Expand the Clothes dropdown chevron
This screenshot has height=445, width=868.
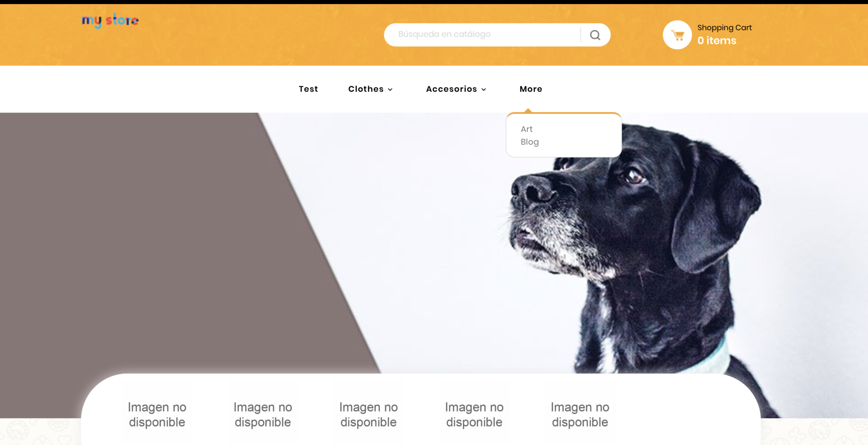pos(390,90)
